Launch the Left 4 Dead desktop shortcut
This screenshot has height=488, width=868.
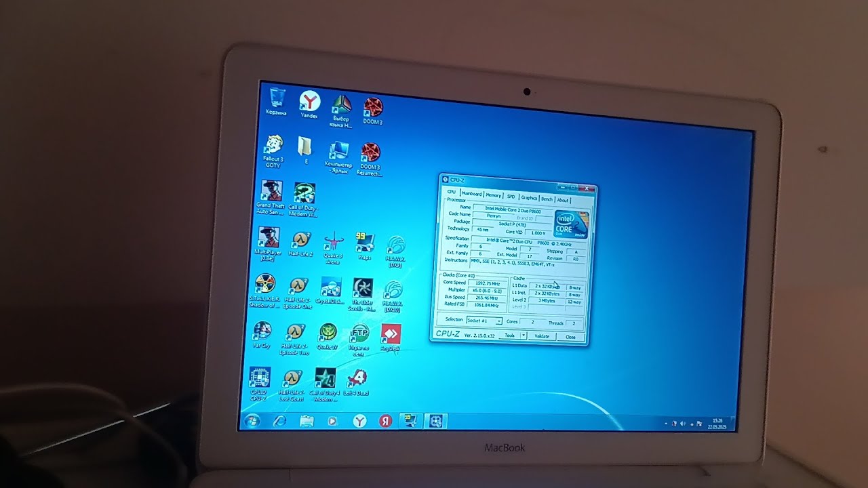click(x=356, y=383)
